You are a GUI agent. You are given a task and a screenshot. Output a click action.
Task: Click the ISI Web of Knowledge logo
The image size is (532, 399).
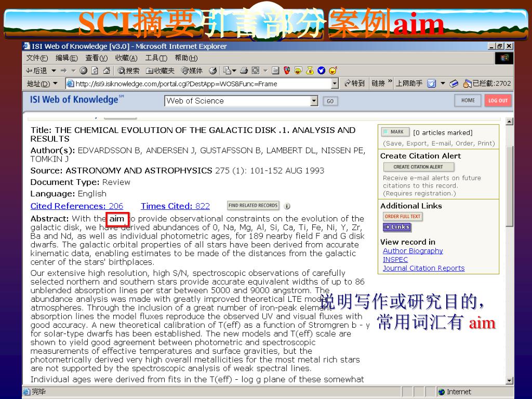(77, 99)
